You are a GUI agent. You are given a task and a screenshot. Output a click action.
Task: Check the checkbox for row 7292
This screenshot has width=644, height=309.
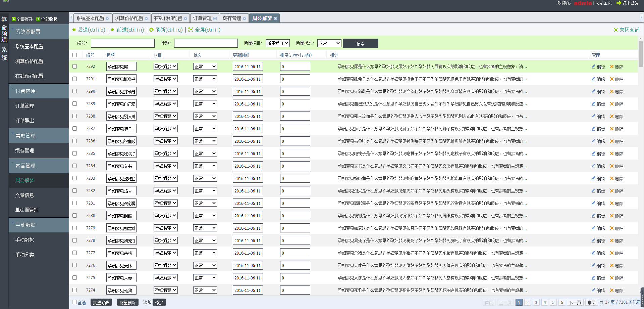click(74, 66)
